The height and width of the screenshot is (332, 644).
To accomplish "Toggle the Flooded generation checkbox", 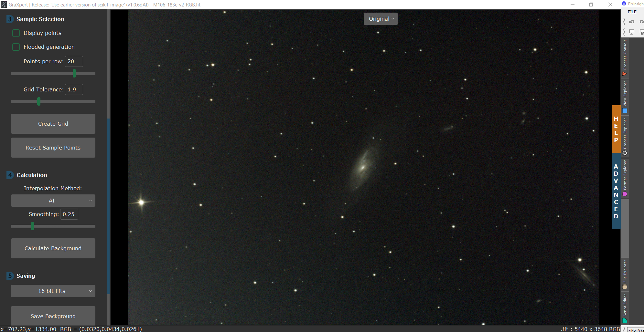I will pos(16,47).
